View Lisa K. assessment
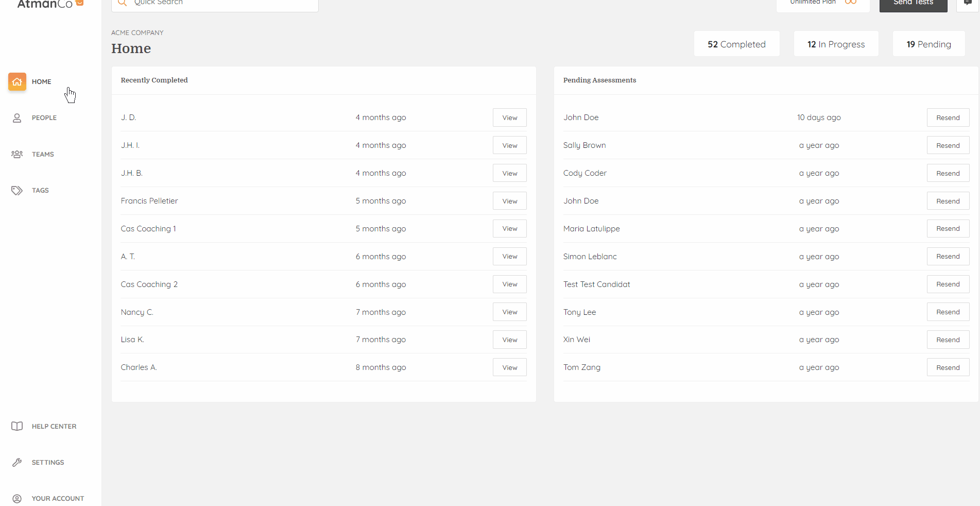 (x=510, y=340)
